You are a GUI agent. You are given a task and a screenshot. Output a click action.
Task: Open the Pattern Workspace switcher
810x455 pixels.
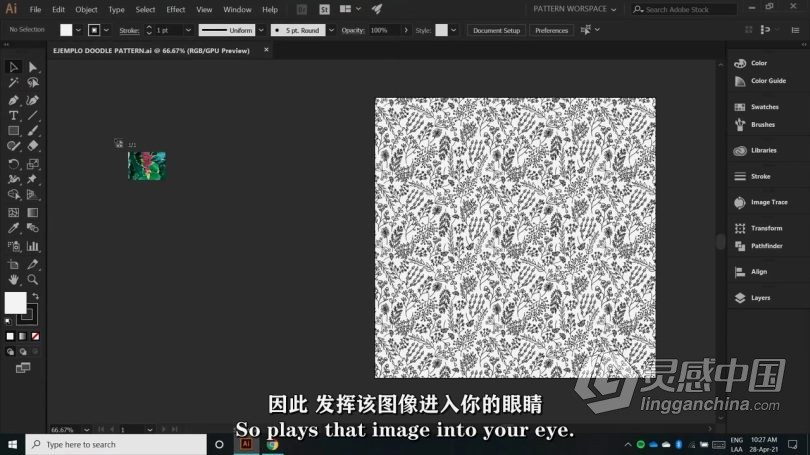[574, 9]
